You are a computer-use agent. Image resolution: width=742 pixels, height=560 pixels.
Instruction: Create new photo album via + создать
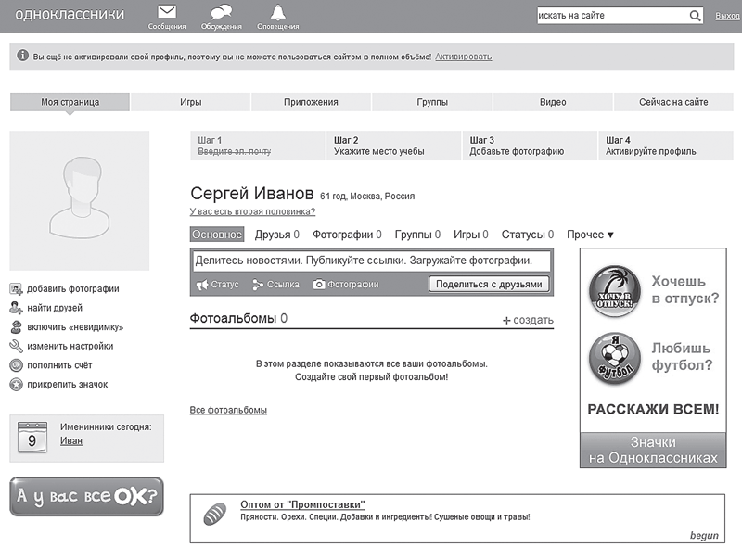[x=528, y=320]
